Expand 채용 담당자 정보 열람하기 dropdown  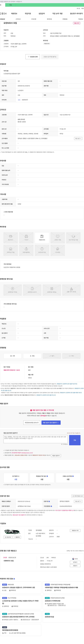click(51, 423)
